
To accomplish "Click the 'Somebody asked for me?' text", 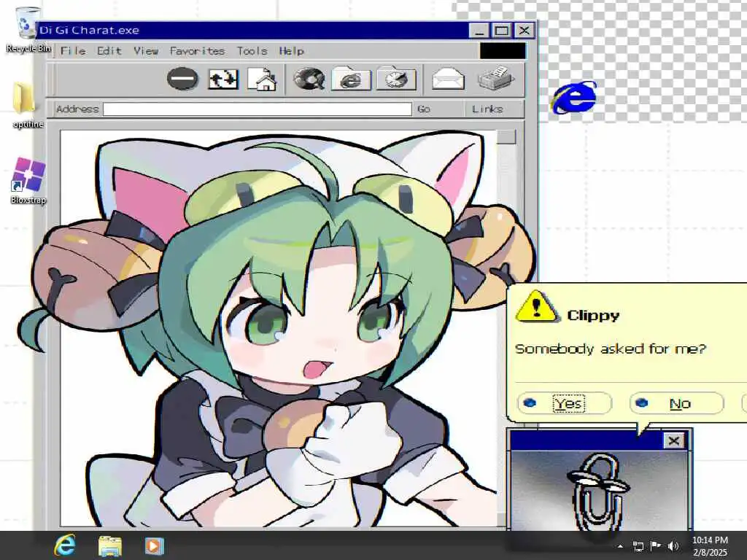I will coord(611,349).
